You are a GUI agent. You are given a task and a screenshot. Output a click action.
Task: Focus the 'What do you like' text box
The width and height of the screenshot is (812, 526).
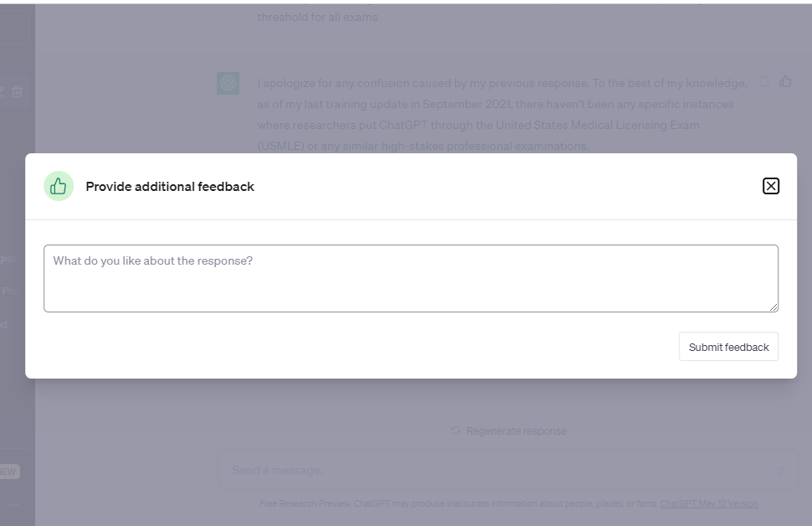click(x=410, y=278)
